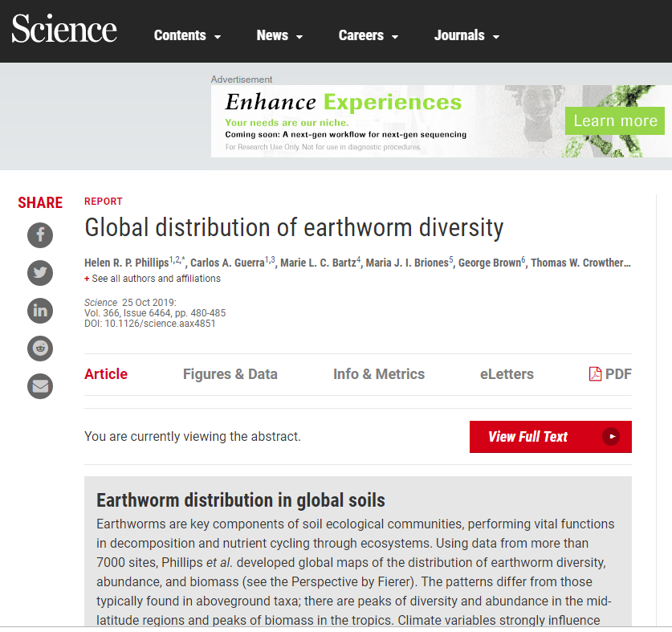This screenshot has width=672, height=632.
Task: Share article on LinkedIn
Action: pos(40,311)
